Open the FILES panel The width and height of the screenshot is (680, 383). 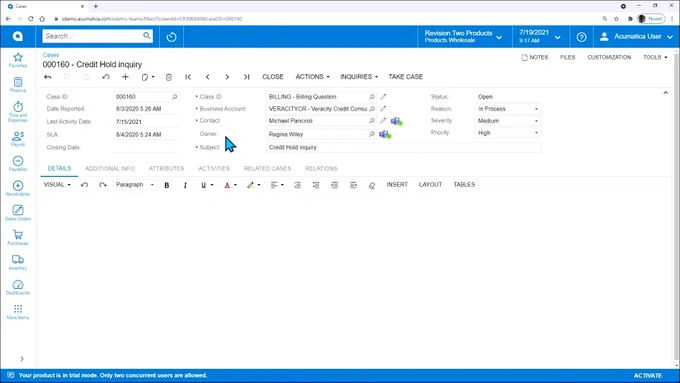[567, 57]
